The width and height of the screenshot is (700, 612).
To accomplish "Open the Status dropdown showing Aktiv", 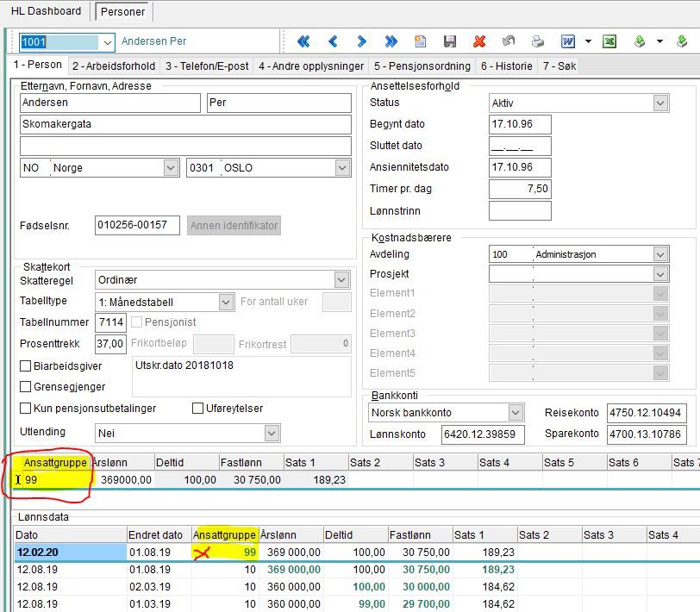I will click(x=660, y=103).
